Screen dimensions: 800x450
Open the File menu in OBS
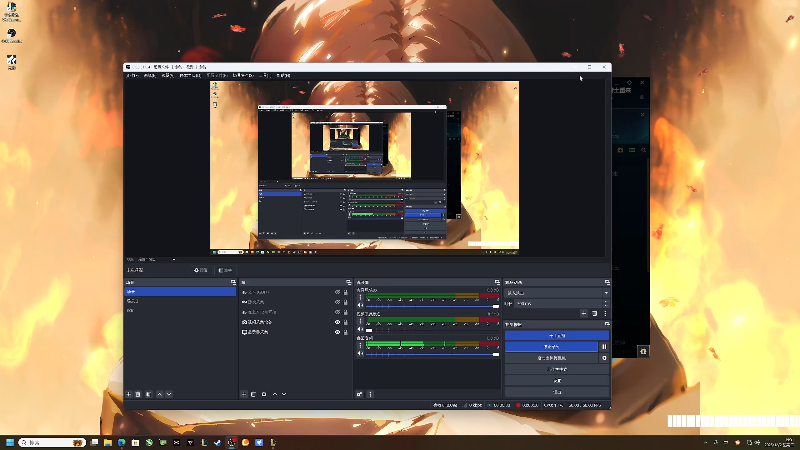[x=132, y=76]
